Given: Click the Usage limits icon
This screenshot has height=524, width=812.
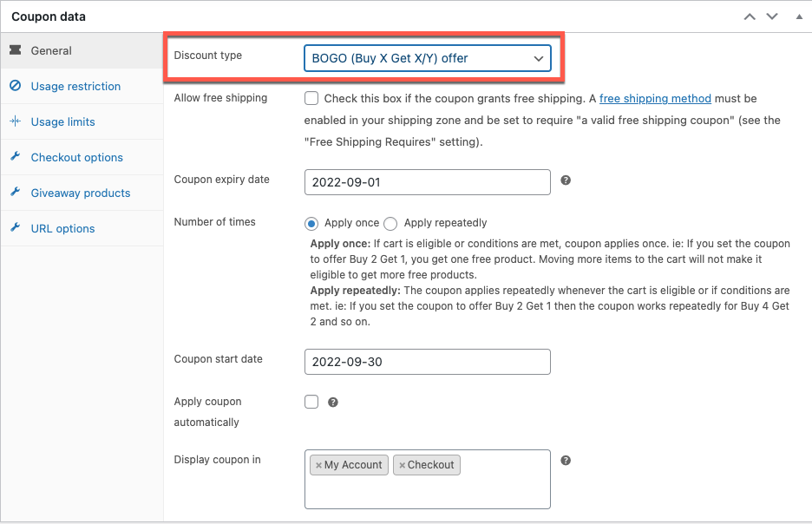Looking at the screenshot, I should click(16, 121).
